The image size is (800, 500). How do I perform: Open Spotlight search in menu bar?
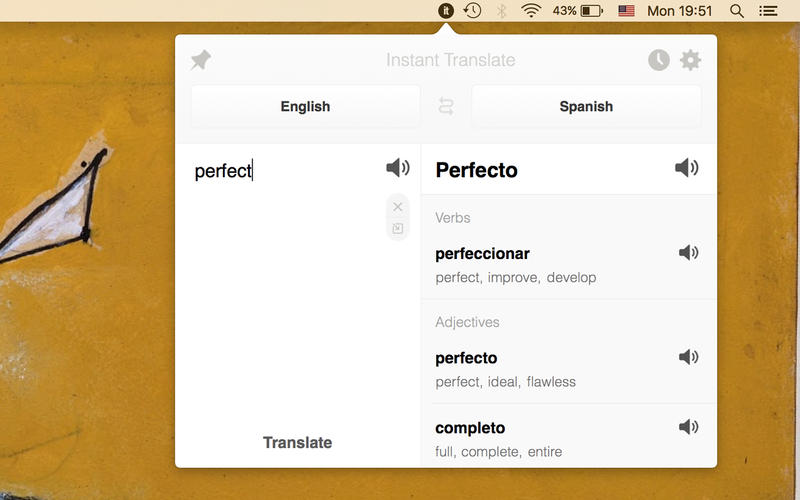pos(737,11)
